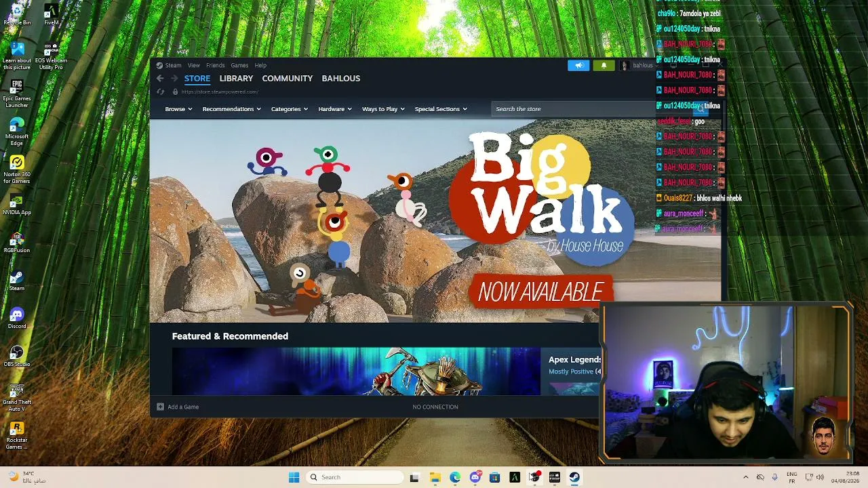Viewport: 868px width, 488px height.
Task: Click the NO CONNECTION status text
Action: pos(435,407)
